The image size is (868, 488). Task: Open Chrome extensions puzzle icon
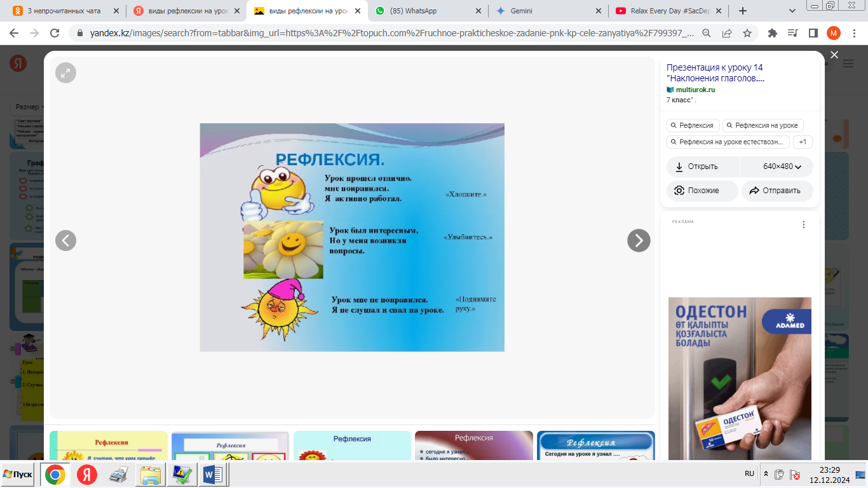pos(773,33)
